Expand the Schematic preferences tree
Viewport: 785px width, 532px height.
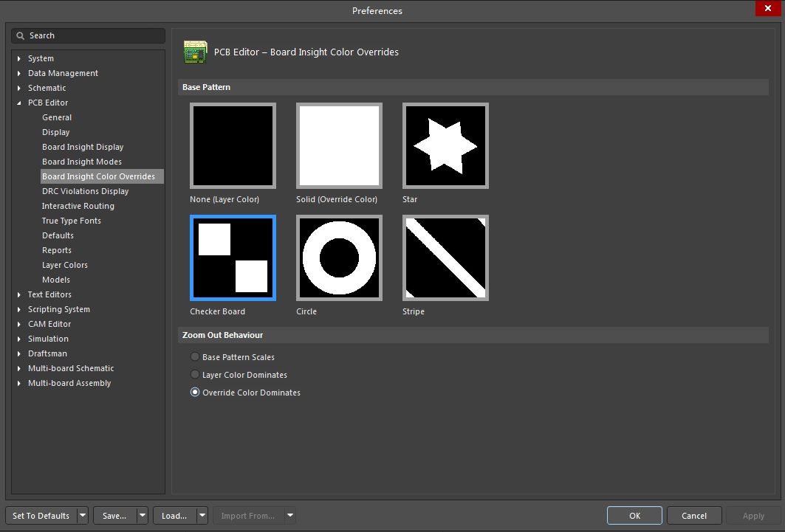pos(18,88)
